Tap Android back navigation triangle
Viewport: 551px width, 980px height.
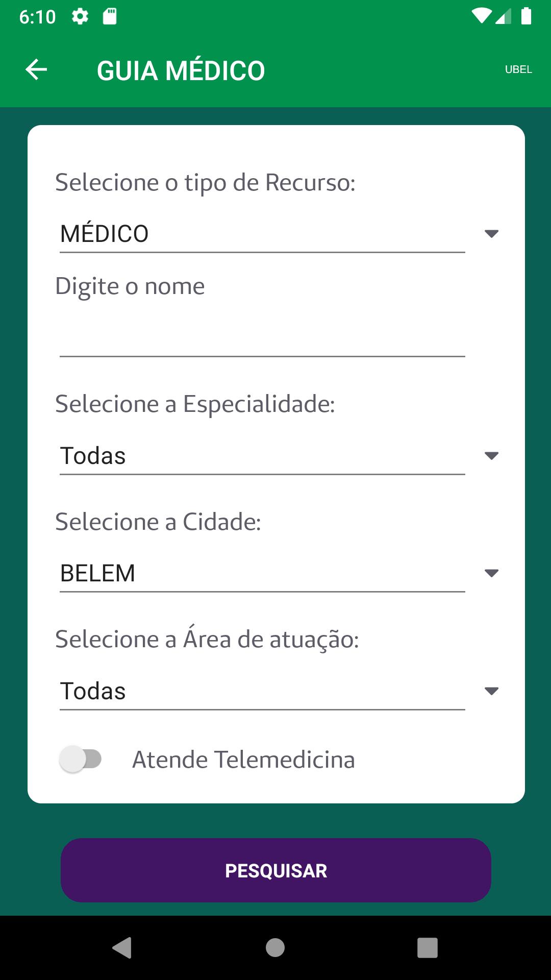pyautogui.click(x=122, y=948)
